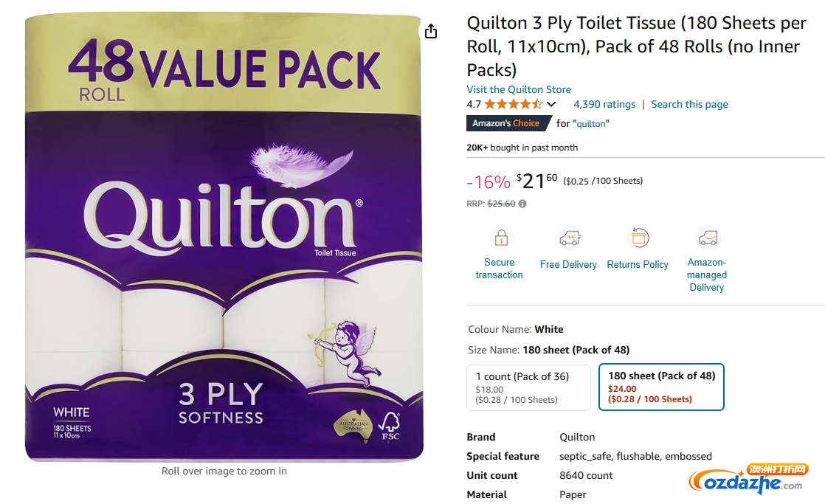Click the Free Delivery text link
Image resolution: width=825 pixels, height=504 pixels.
tap(568, 265)
